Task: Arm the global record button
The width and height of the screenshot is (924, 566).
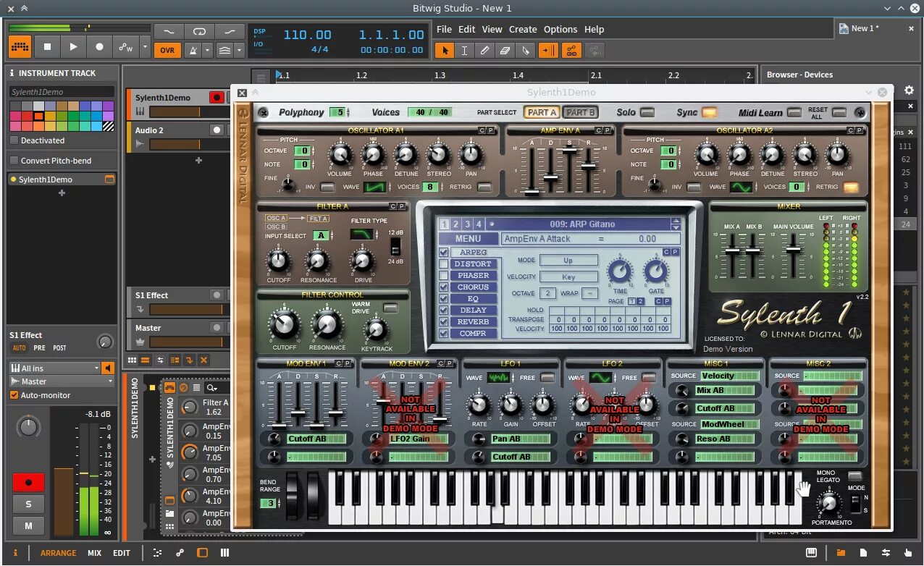Action: pyautogui.click(x=99, y=47)
